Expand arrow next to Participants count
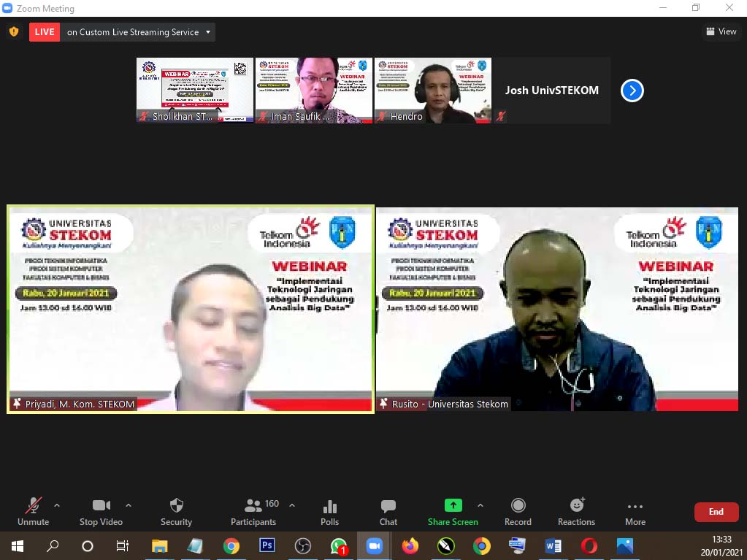 292,505
